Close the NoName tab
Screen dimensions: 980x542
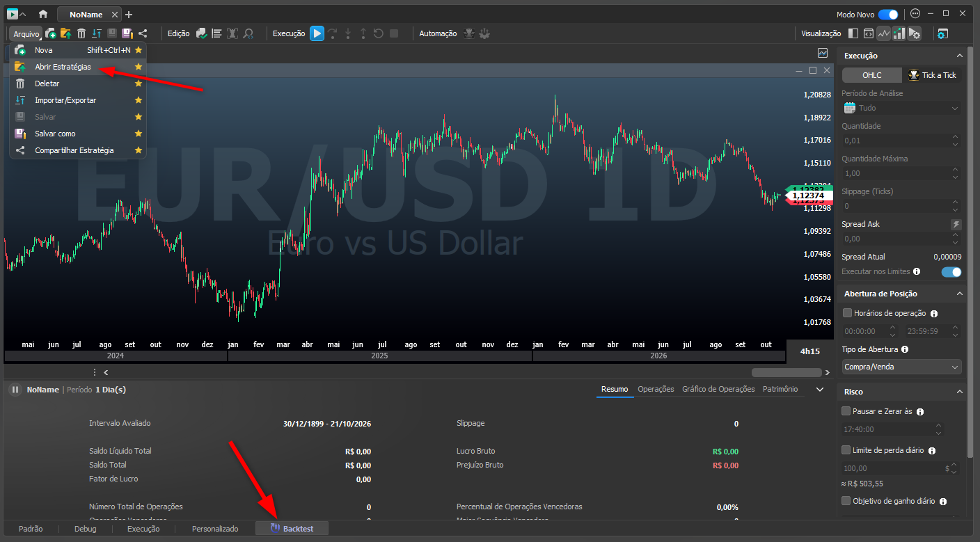pos(115,15)
